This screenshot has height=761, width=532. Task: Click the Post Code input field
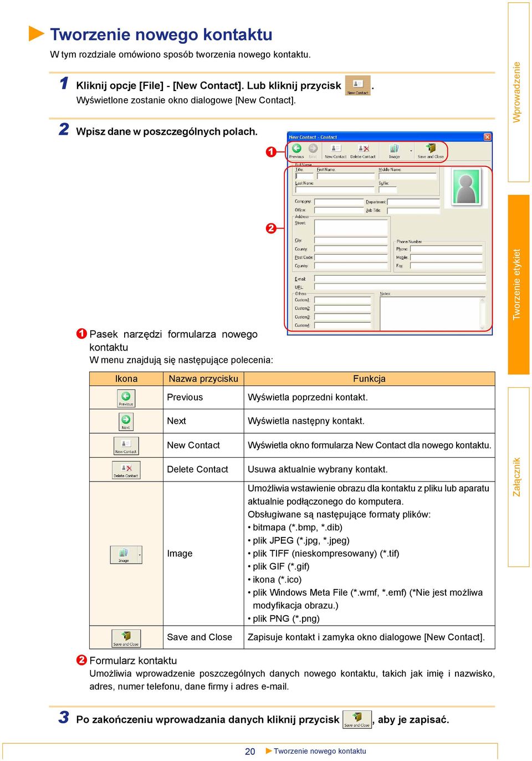(351, 258)
